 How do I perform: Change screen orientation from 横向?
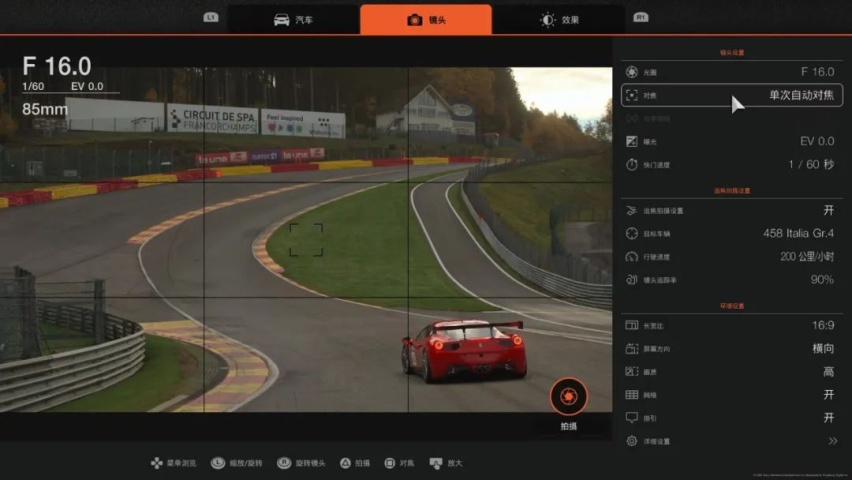click(823, 348)
